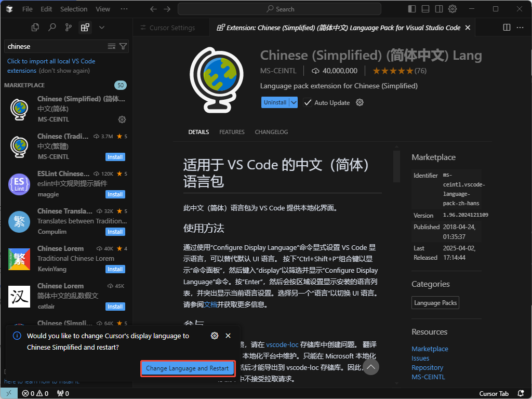Open editor more actions ellipsis
Image resolution: width=532 pixels, height=399 pixels.
[x=520, y=28]
